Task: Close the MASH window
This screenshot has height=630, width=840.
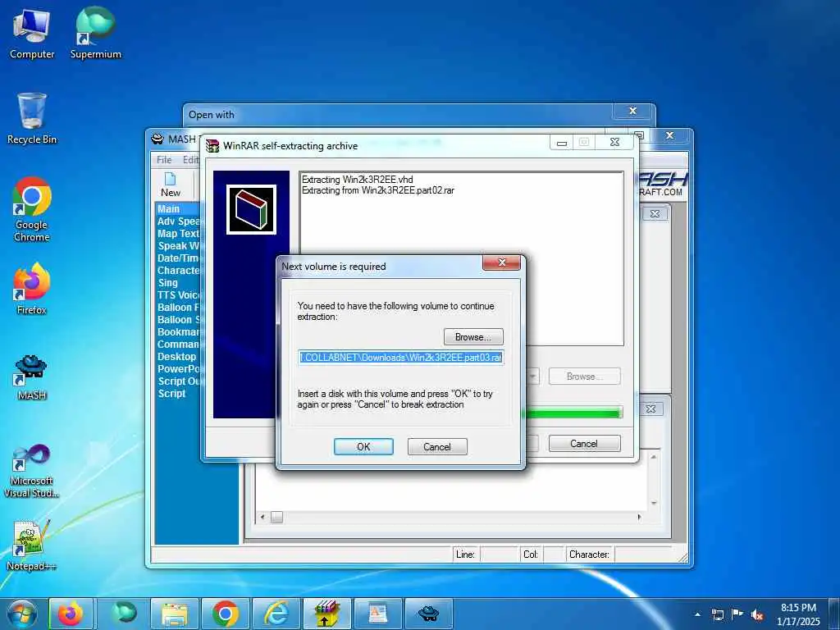Action: click(x=669, y=135)
